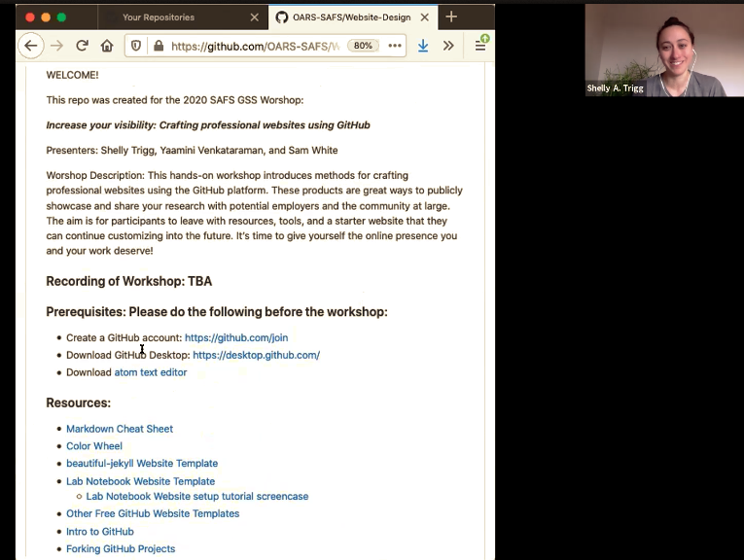Open the tracking protection shield
Viewport: 744px width, 560px height.
136,46
